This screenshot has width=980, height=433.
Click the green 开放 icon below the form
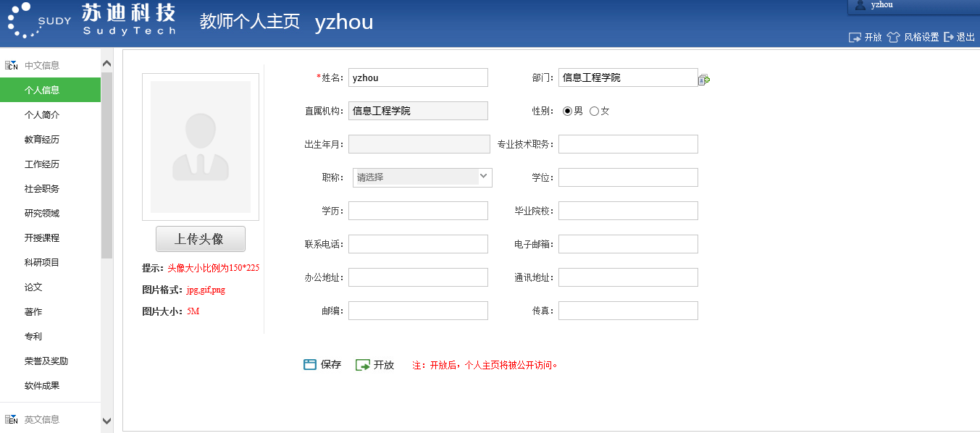[x=363, y=365]
